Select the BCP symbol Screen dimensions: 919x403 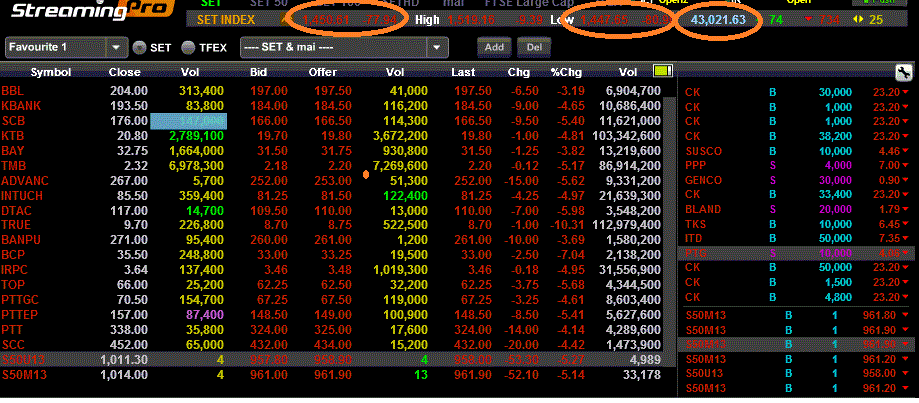pos(13,255)
